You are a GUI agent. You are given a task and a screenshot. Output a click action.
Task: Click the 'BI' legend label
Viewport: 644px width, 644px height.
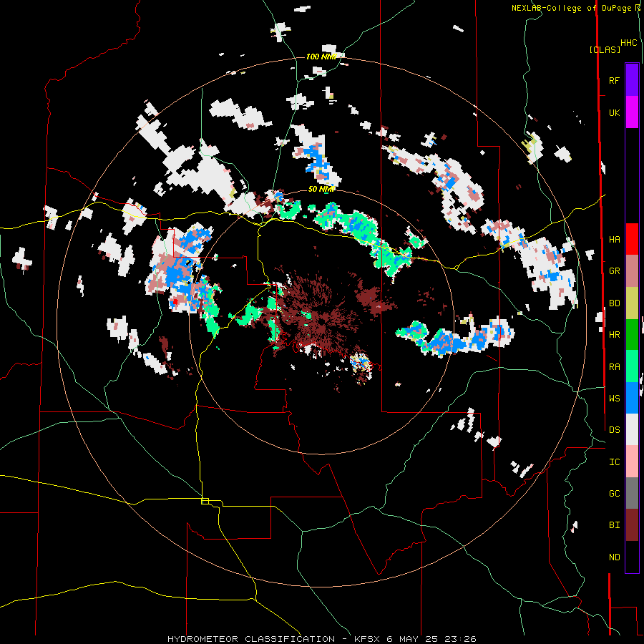pos(614,525)
